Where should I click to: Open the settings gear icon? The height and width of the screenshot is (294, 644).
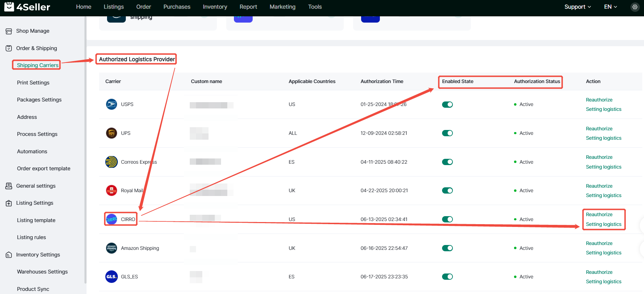(x=635, y=7)
